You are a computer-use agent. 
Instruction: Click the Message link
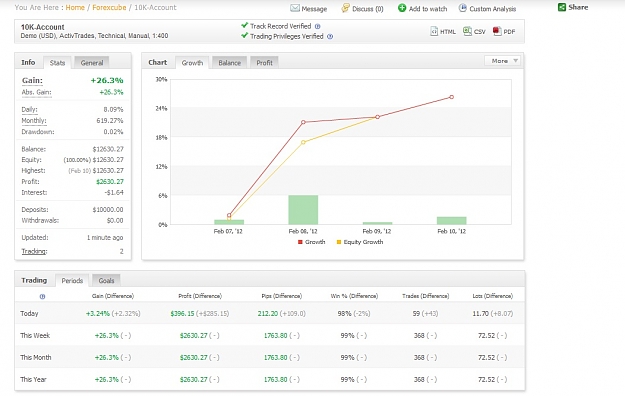pos(314,9)
